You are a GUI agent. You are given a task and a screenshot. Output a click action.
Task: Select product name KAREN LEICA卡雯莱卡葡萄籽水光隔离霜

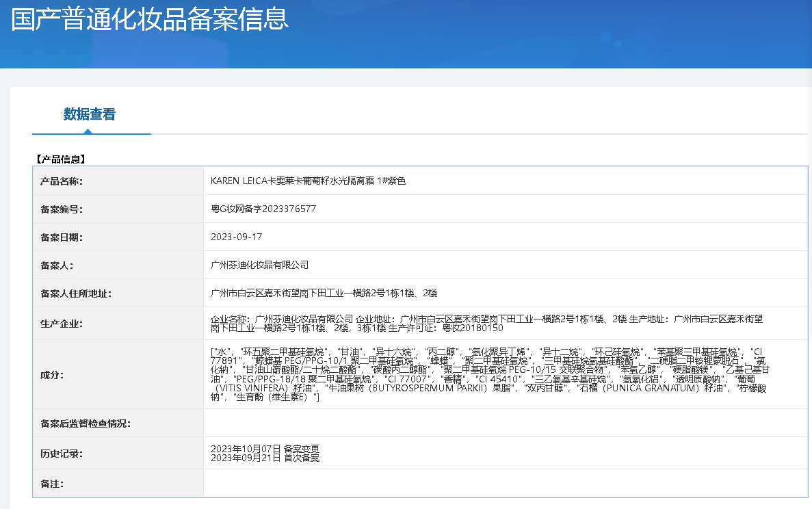[308, 181]
